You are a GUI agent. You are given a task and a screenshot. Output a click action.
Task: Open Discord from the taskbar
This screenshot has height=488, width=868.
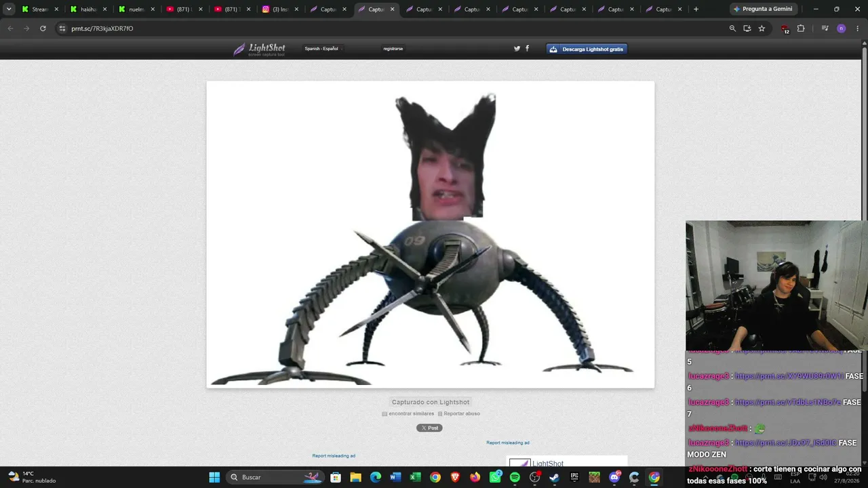[x=614, y=477]
